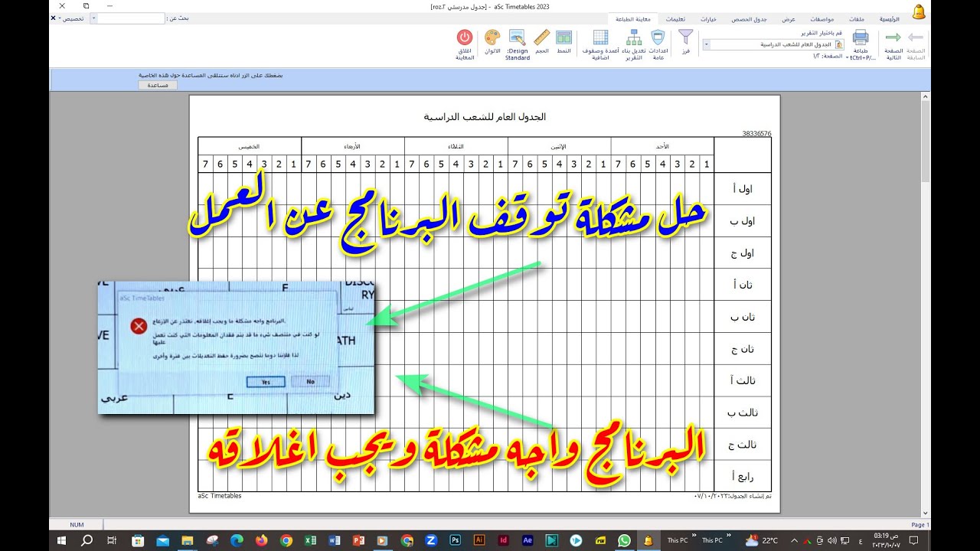Image resolution: width=980 pixels, height=551 pixels.
Task: Click row label اول ج
Action: click(743, 253)
